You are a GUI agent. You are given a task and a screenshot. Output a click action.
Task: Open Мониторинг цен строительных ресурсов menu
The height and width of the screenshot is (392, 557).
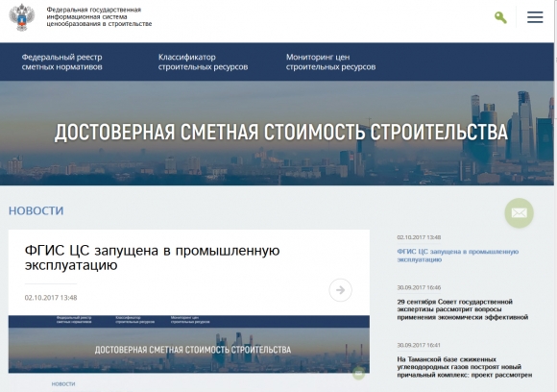[x=330, y=61]
